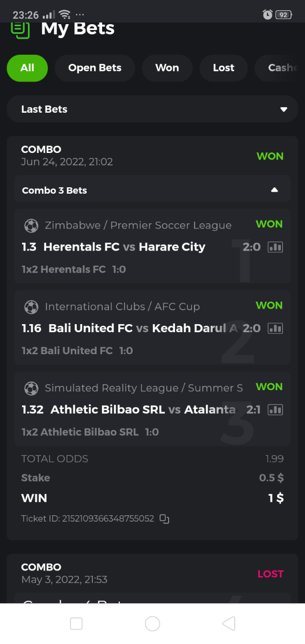
Task: Switch to Open Bets tab
Action: [95, 68]
